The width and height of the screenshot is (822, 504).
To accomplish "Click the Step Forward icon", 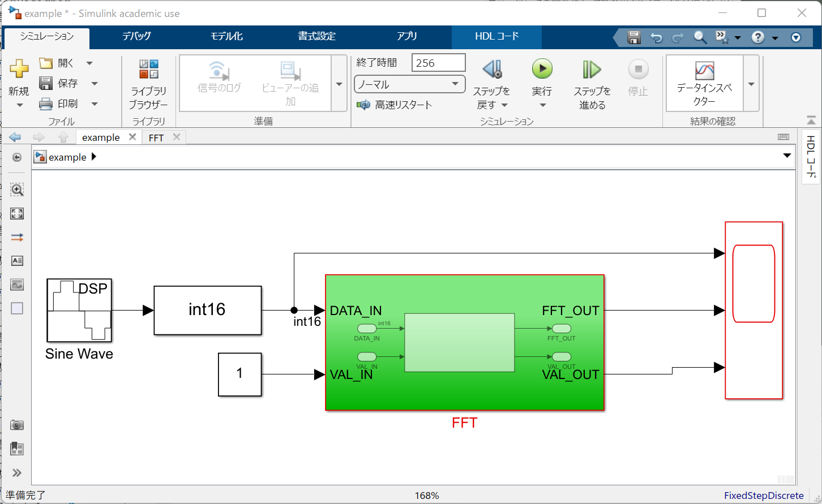I will (x=592, y=70).
